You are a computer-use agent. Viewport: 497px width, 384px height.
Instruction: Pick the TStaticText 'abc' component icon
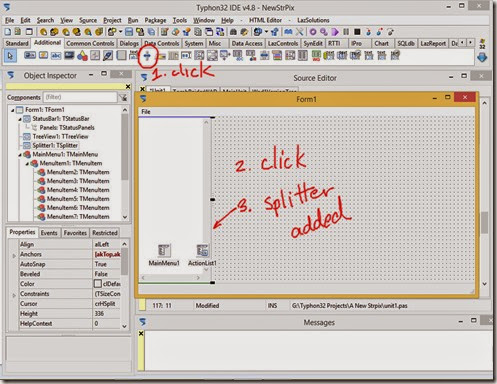tap(56, 55)
